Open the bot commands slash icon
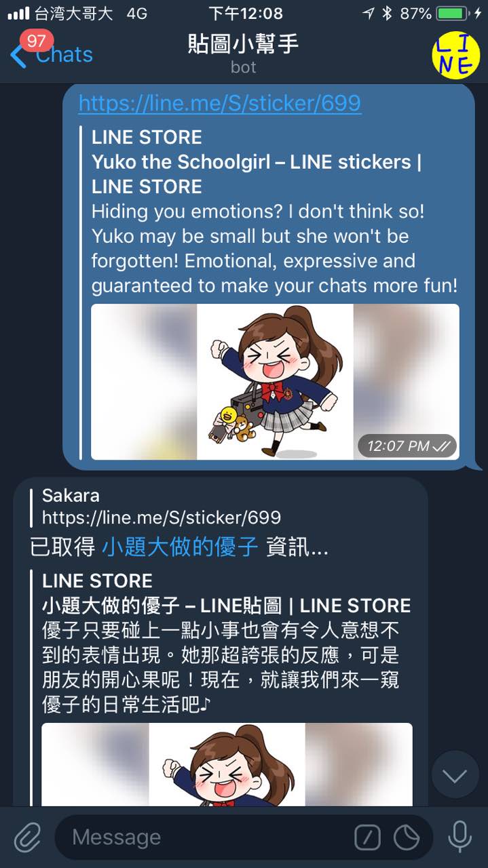The width and height of the screenshot is (488, 868). (367, 837)
